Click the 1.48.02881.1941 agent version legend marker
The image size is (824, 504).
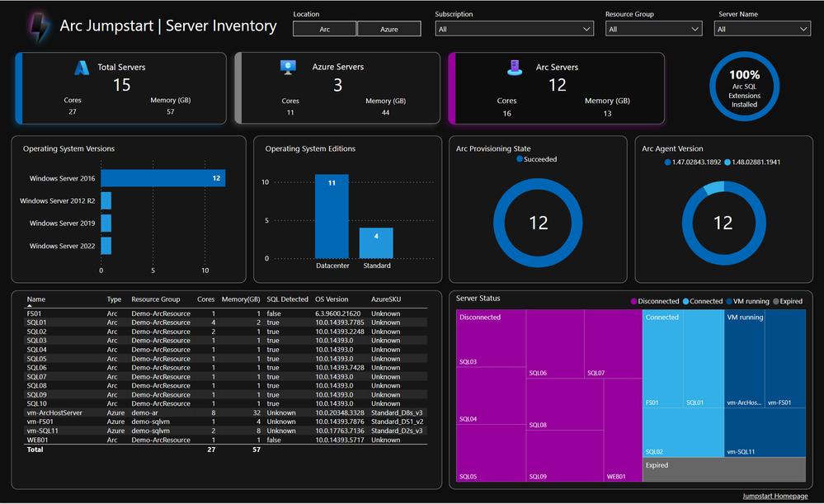point(727,162)
